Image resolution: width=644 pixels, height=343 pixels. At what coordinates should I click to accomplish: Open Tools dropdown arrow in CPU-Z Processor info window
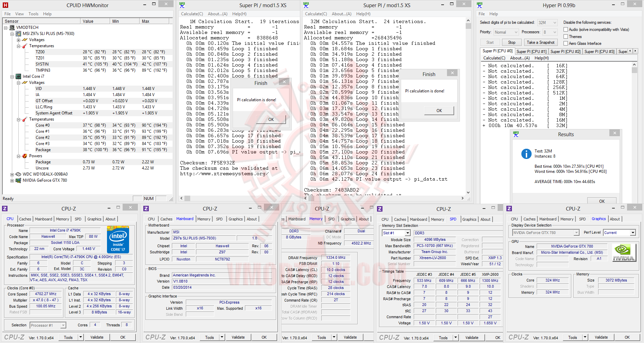pyautogui.click(x=80, y=337)
